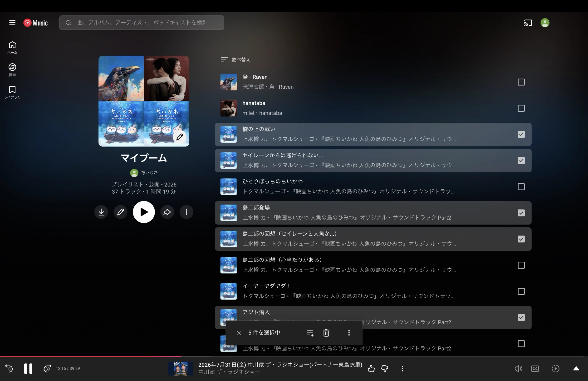
Task: Add selected tracks to playlist icon
Action: pyautogui.click(x=310, y=333)
